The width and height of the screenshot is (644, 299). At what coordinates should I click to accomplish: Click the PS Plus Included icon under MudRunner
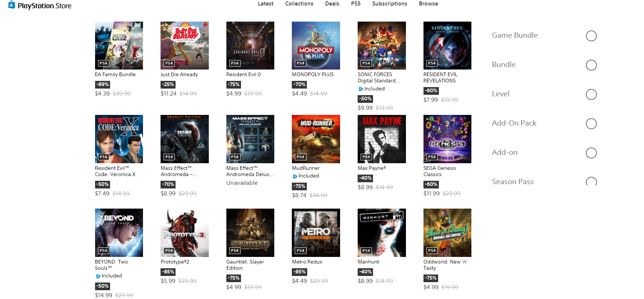click(x=295, y=176)
